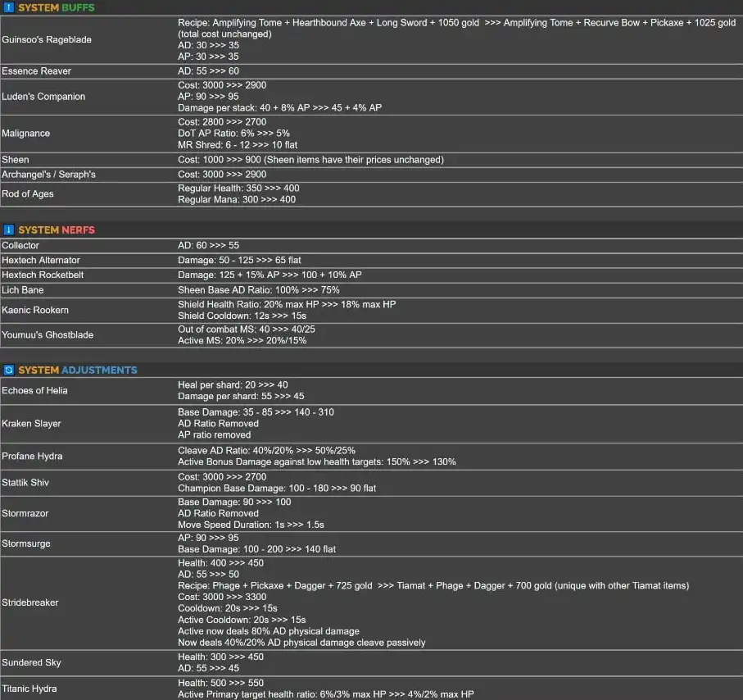The width and height of the screenshot is (743, 700).
Task: Click 'Shield Health Ratio: 20% max HP' line
Action: pyautogui.click(x=287, y=304)
